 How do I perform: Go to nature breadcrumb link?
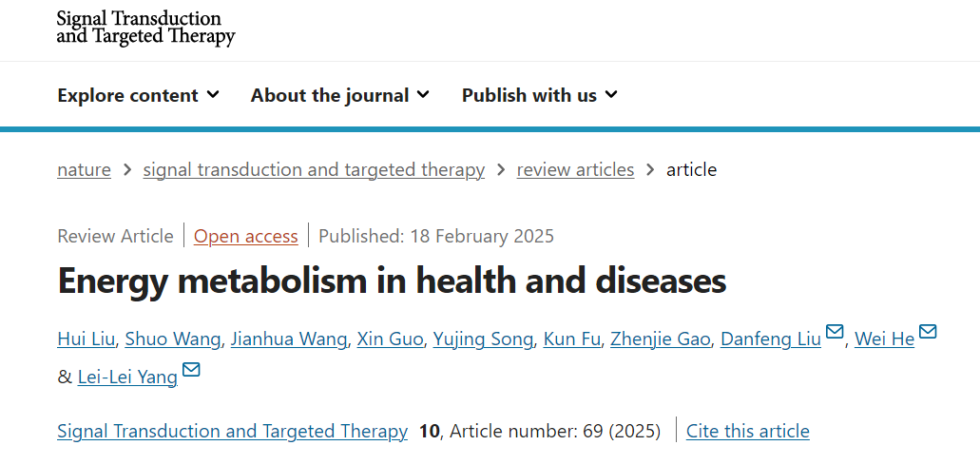pyautogui.click(x=84, y=170)
